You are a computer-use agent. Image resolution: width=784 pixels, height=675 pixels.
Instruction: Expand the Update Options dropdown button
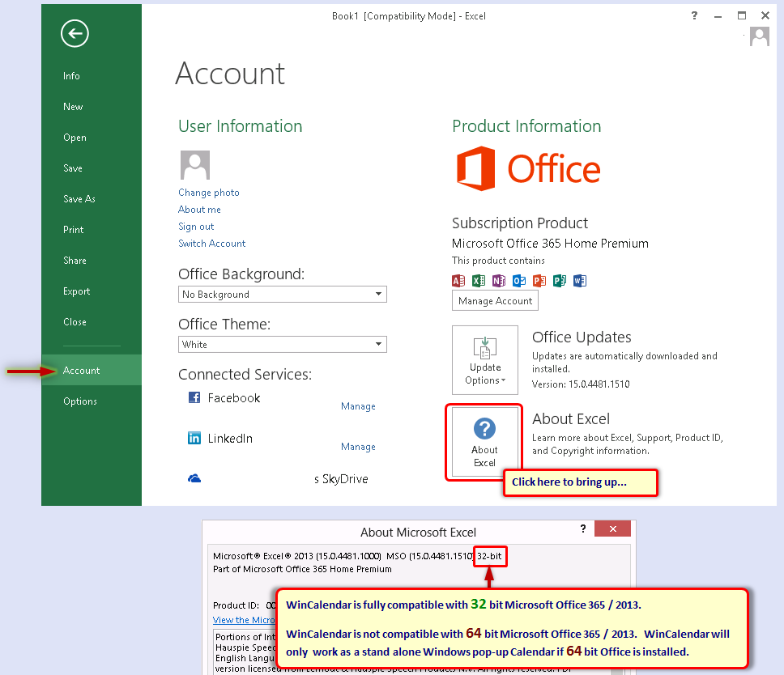tap(484, 360)
